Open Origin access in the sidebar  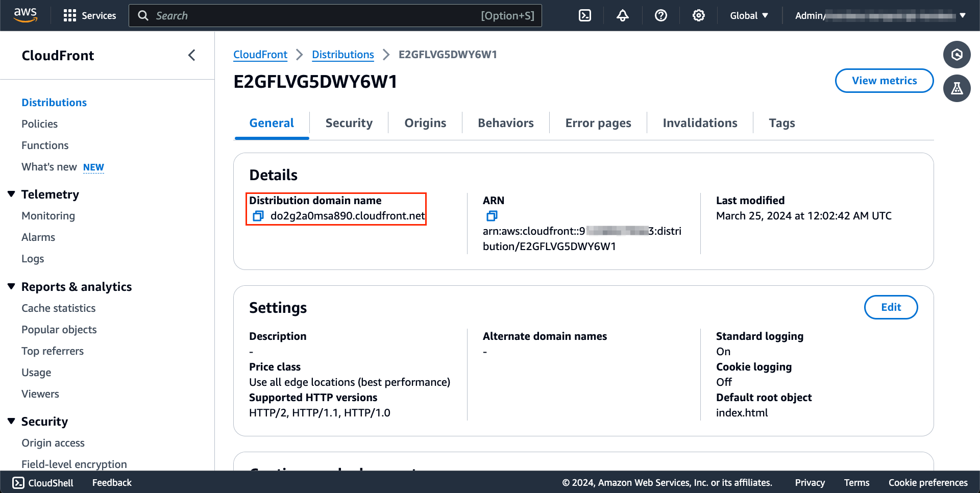(x=53, y=443)
